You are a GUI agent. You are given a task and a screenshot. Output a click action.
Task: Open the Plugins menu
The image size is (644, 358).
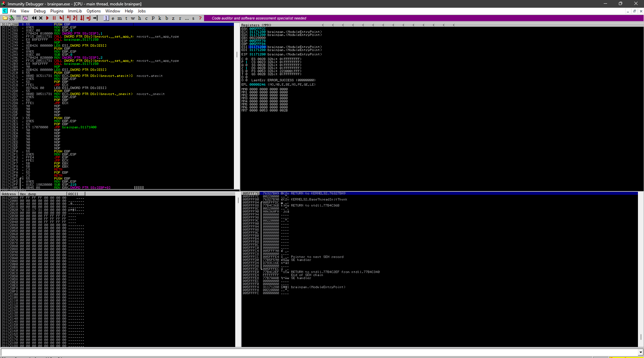tap(57, 11)
